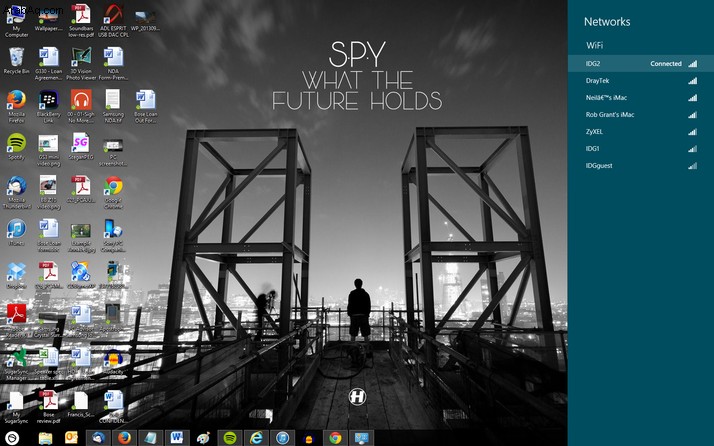This screenshot has width=714, height=446.
Task: Select the DrayTek WiFi network
Action: tap(641, 81)
